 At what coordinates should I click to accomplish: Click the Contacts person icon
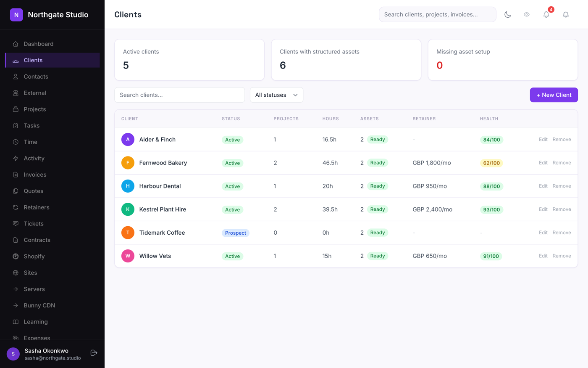click(x=16, y=77)
